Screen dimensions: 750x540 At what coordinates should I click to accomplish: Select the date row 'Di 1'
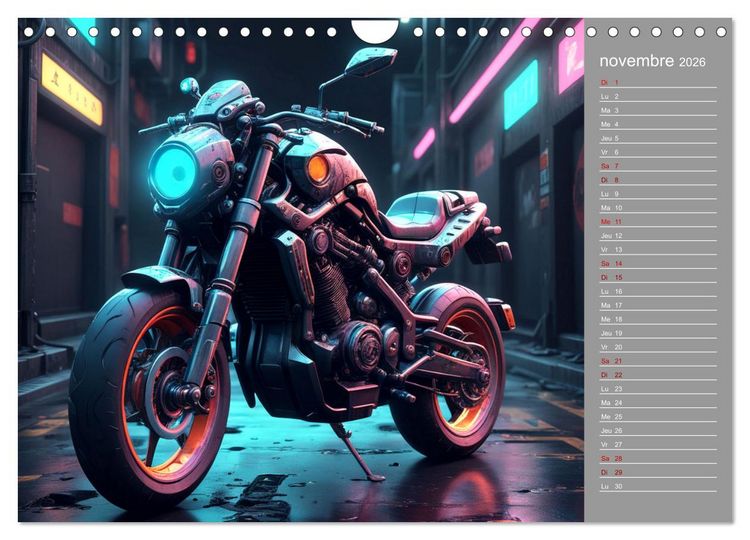coord(658,82)
